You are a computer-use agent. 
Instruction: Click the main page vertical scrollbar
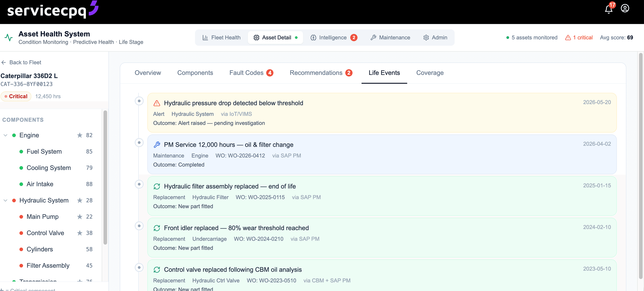pos(641,166)
